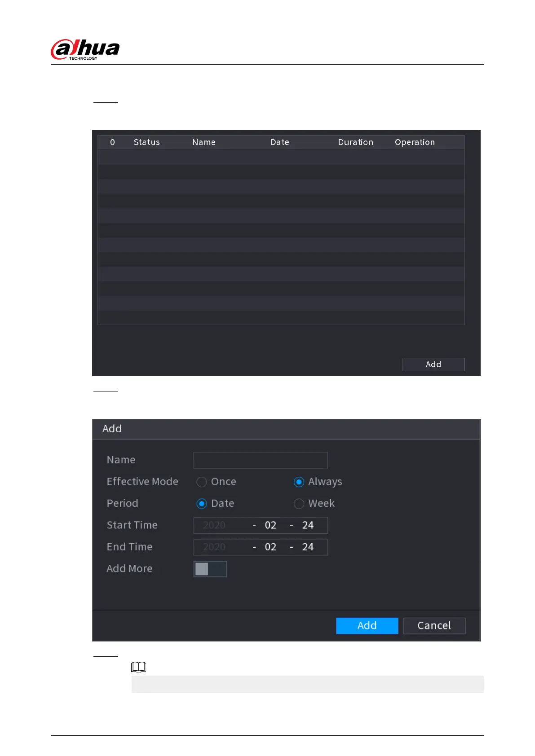Viewport: 535px width, 756px height.
Task: Click the Operation column header
Action: (x=415, y=142)
